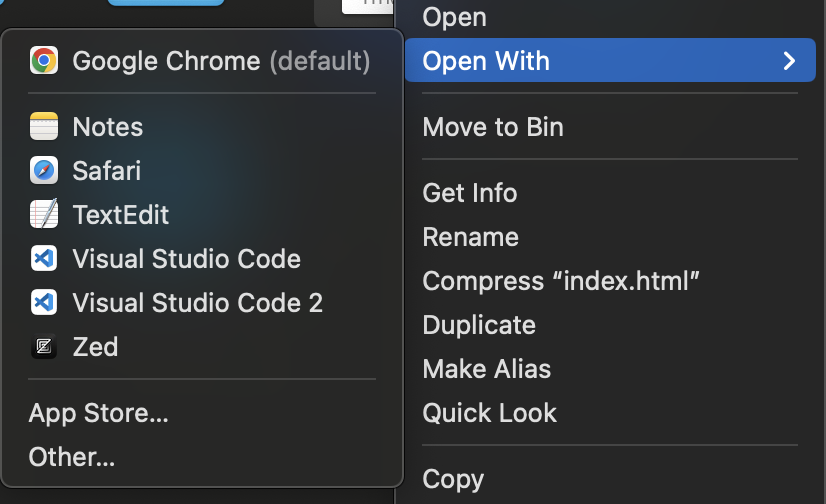Click the Google Chrome icon

(44, 61)
